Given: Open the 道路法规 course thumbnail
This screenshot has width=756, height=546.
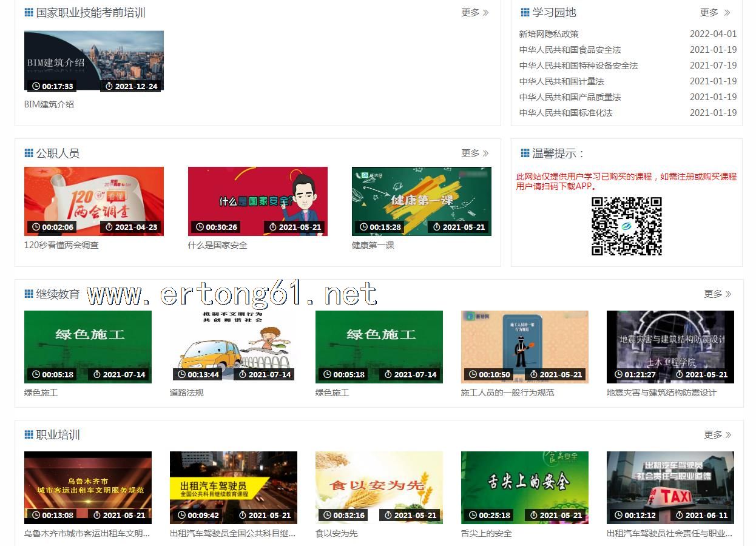Looking at the screenshot, I should tap(233, 346).
